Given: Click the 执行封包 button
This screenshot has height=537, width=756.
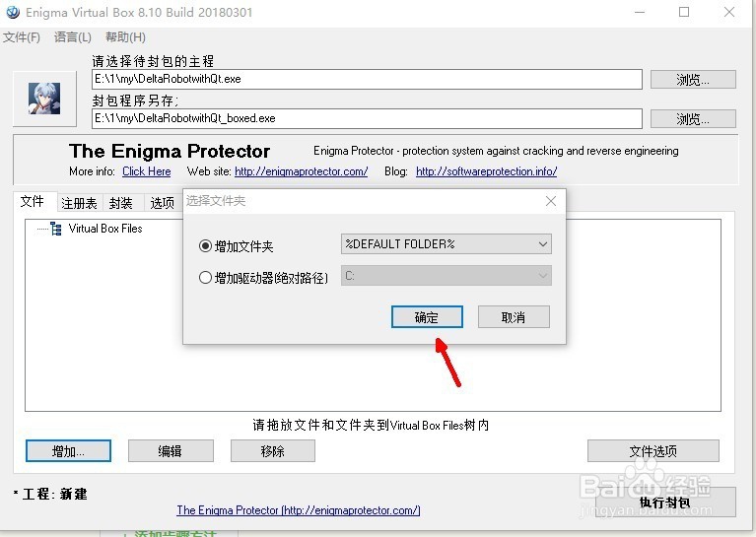Looking at the screenshot, I should pos(665,503).
